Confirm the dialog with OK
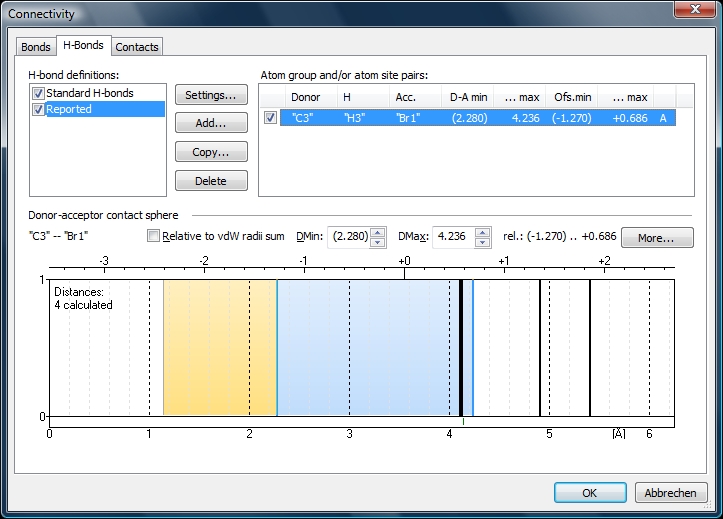 click(x=590, y=493)
